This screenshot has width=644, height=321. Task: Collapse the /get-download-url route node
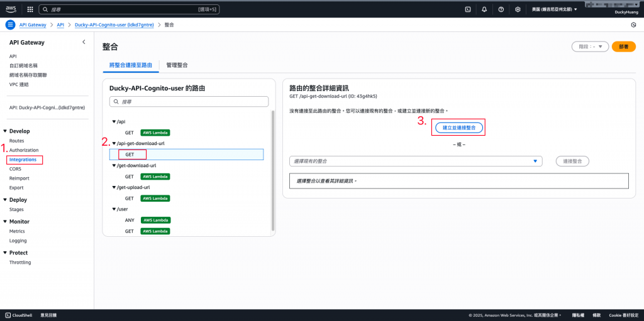click(x=114, y=165)
